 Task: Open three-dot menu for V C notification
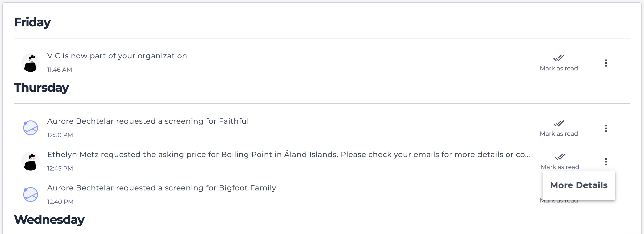pyautogui.click(x=606, y=63)
